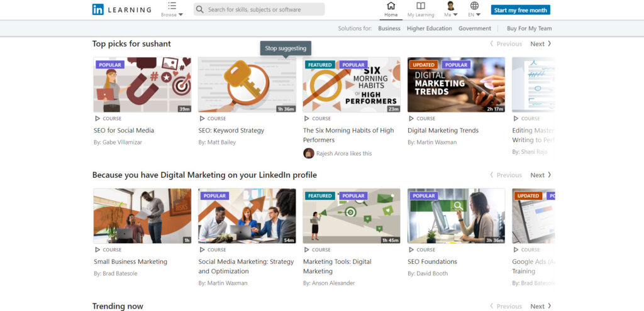
Task: Click 'By: Matt Bailey' text
Action: pyautogui.click(x=217, y=143)
